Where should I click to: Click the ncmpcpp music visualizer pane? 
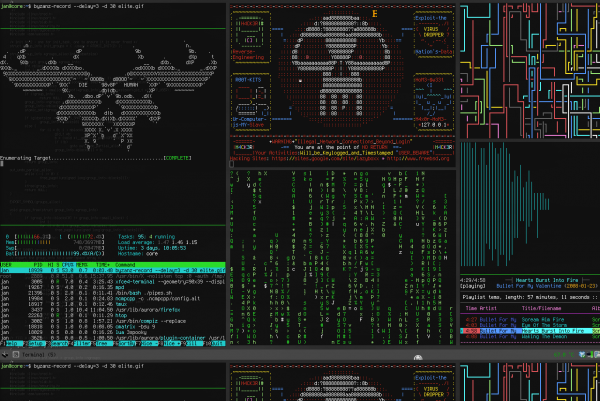(x=530, y=207)
